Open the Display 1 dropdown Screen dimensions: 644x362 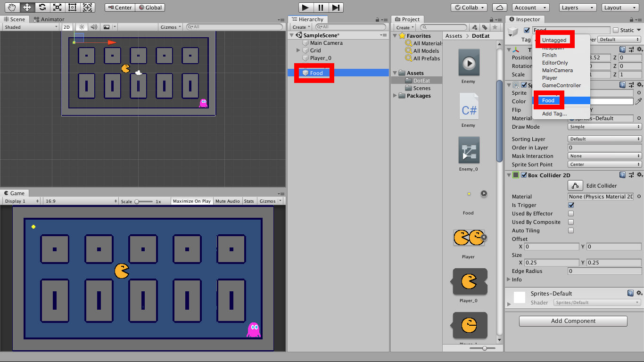click(22, 201)
